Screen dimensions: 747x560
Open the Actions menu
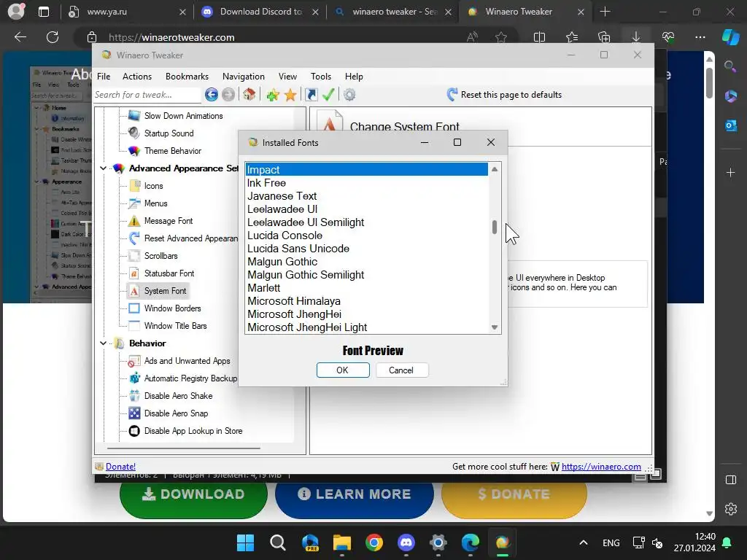click(x=136, y=76)
